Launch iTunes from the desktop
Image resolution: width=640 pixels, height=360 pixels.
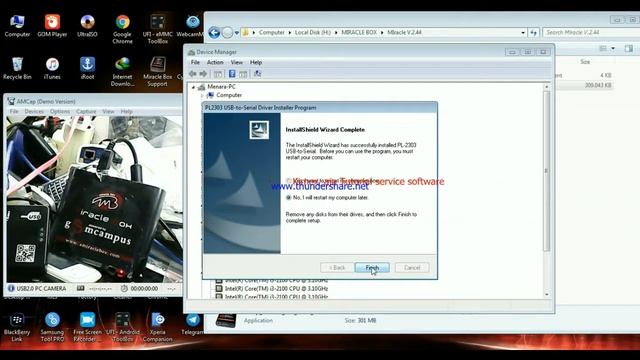tap(52, 68)
